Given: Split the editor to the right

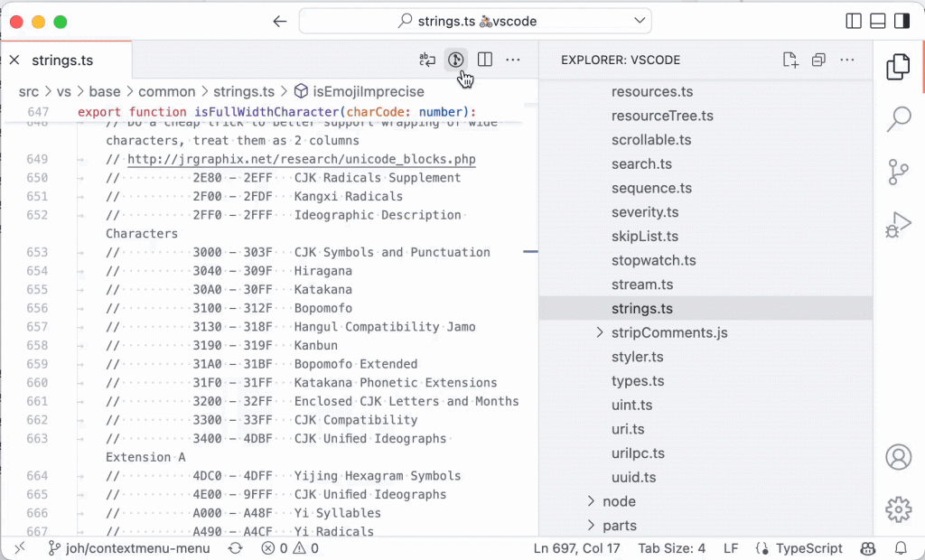Looking at the screenshot, I should (x=485, y=60).
